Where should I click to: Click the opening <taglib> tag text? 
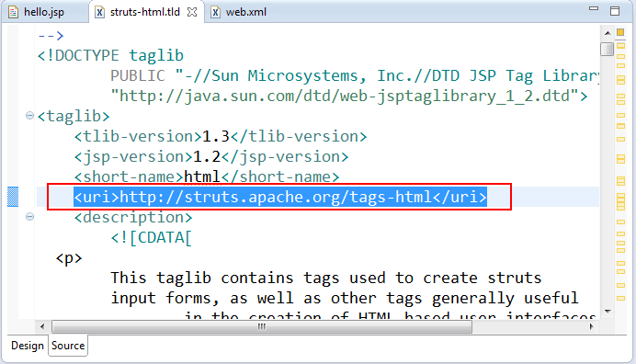click(x=74, y=117)
